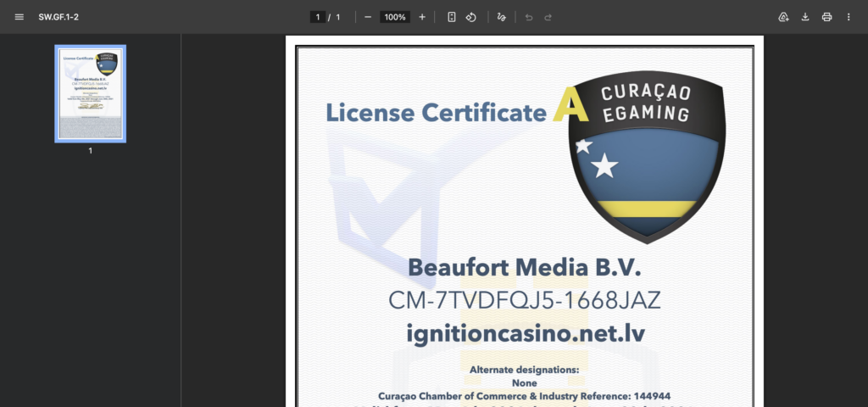Download the PDF file
Image resolution: width=868 pixels, height=407 pixels.
[805, 17]
